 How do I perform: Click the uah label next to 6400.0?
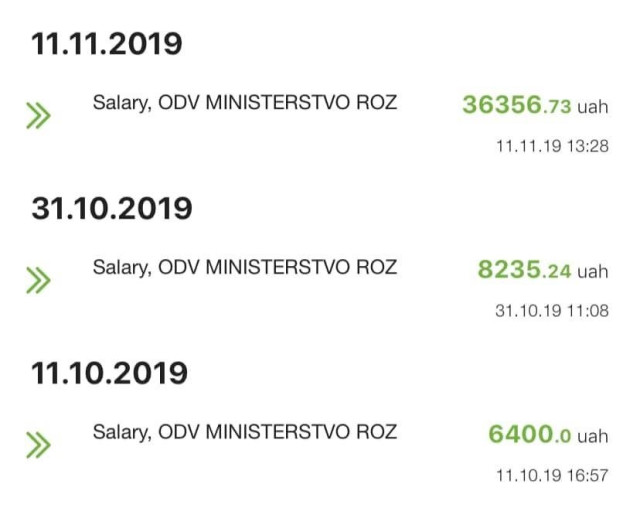coord(592,436)
